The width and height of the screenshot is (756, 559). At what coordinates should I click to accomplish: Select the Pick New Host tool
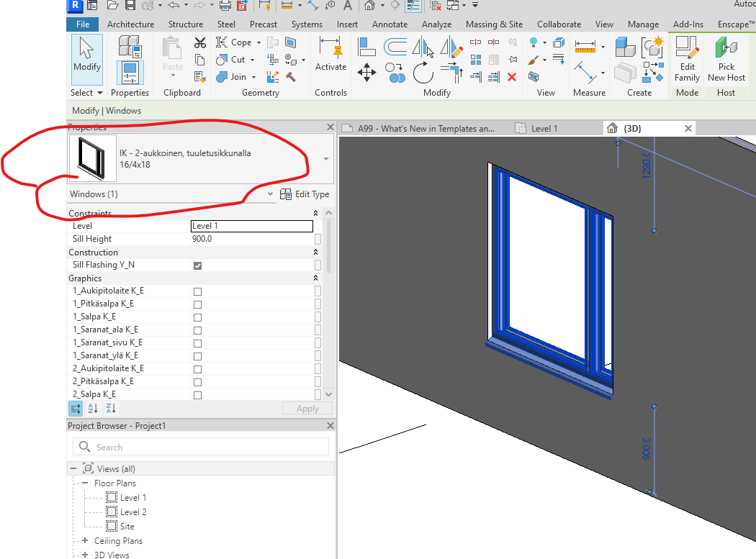click(726, 60)
